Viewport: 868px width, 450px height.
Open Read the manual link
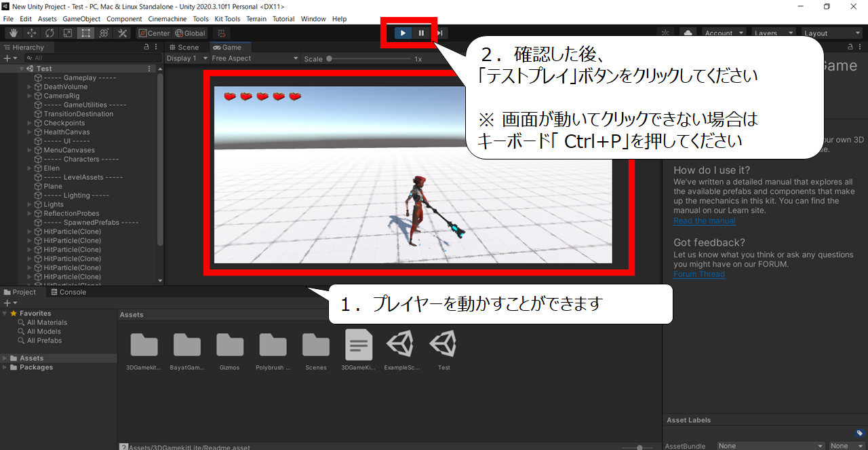pyautogui.click(x=704, y=221)
